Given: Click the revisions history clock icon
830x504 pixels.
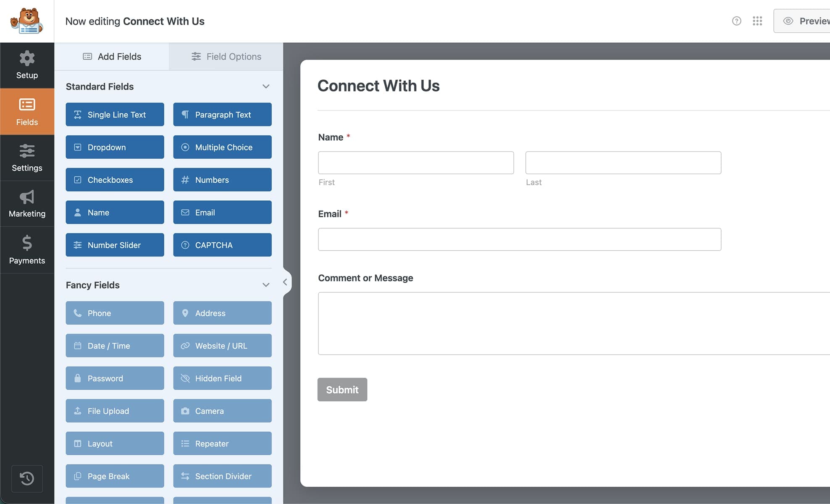Looking at the screenshot, I should pos(27,478).
